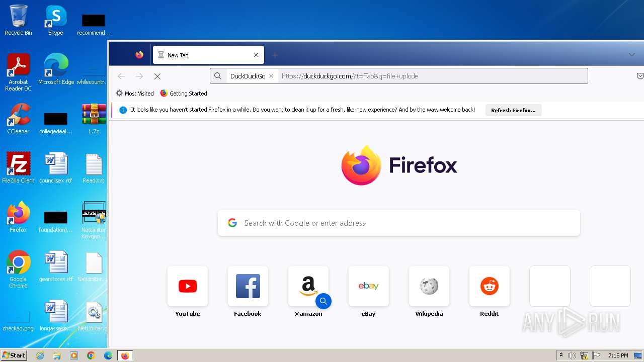This screenshot has height=362, width=644.
Task: Expand the list all tabs chevron
Action: click(x=631, y=55)
